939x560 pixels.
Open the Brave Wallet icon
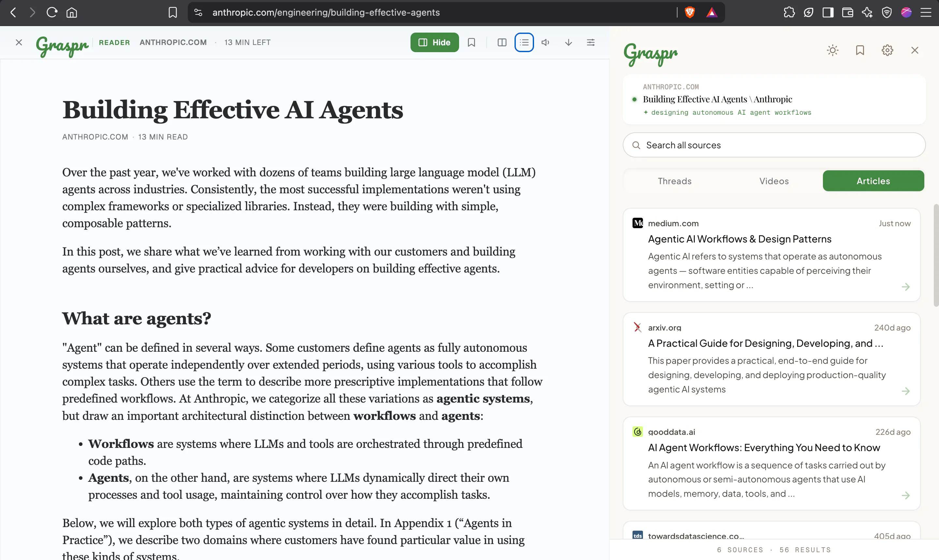point(848,12)
